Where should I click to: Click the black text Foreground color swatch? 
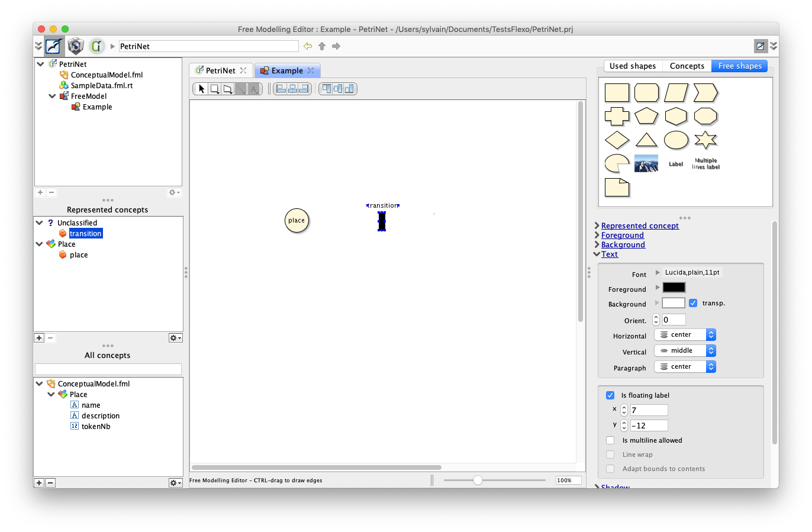(x=674, y=288)
